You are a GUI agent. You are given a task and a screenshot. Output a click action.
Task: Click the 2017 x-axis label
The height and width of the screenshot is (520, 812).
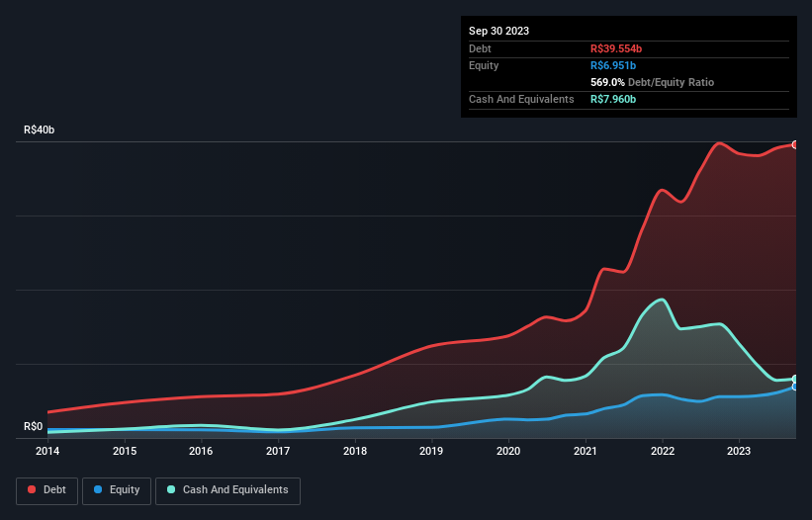278,451
